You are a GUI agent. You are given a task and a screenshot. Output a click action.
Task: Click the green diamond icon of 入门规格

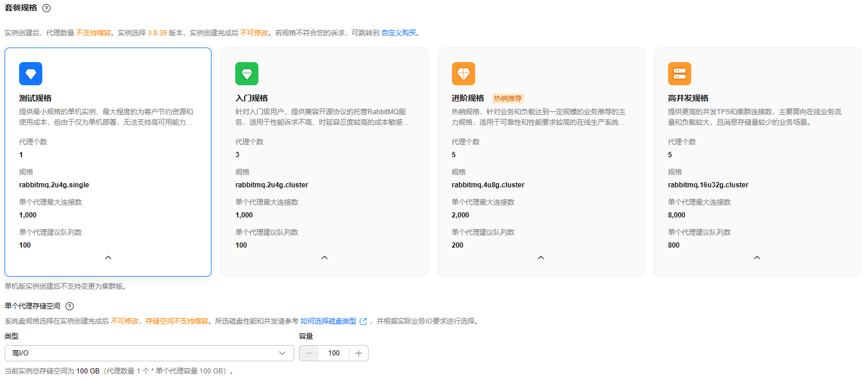pyautogui.click(x=247, y=74)
